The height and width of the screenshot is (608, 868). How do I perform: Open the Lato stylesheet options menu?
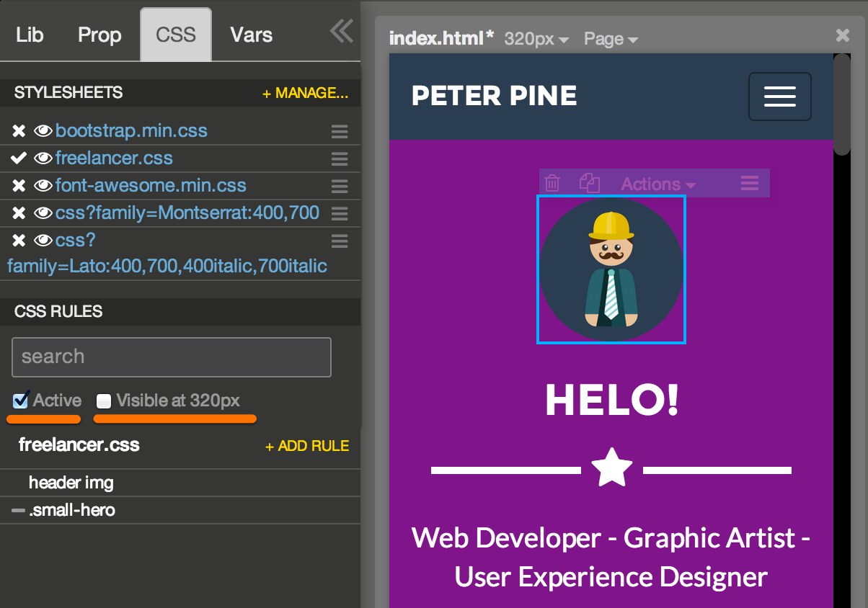pyautogui.click(x=340, y=240)
